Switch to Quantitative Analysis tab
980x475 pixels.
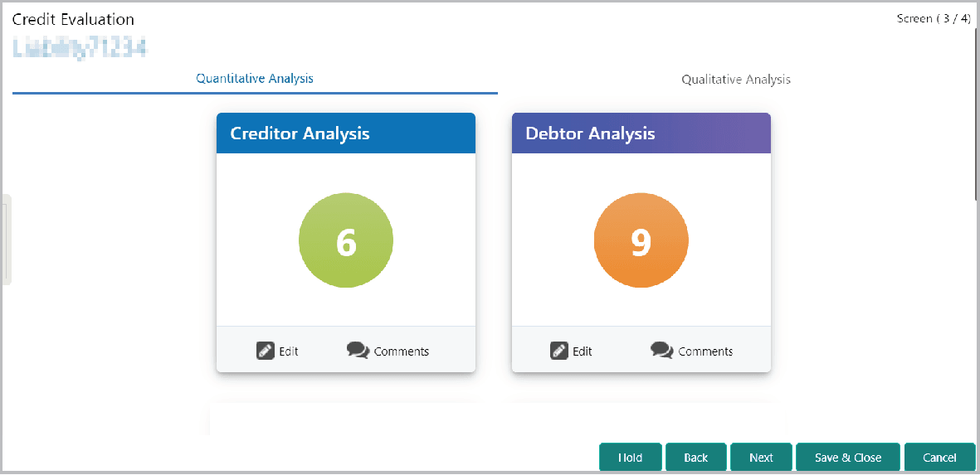255,79
